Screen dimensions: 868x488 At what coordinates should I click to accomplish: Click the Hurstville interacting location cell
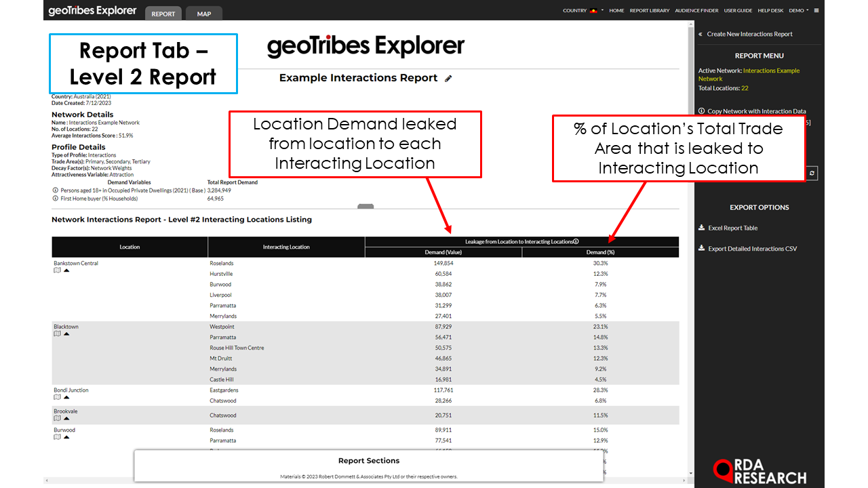click(221, 274)
